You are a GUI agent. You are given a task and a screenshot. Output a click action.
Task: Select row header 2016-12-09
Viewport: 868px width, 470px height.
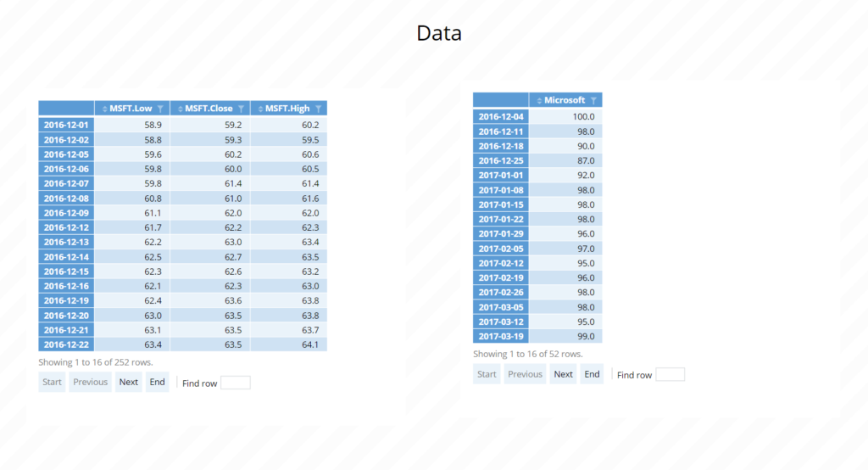coord(66,213)
